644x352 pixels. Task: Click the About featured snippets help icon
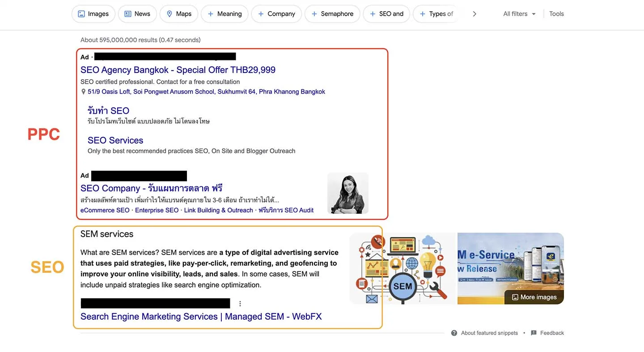pyautogui.click(x=454, y=333)
